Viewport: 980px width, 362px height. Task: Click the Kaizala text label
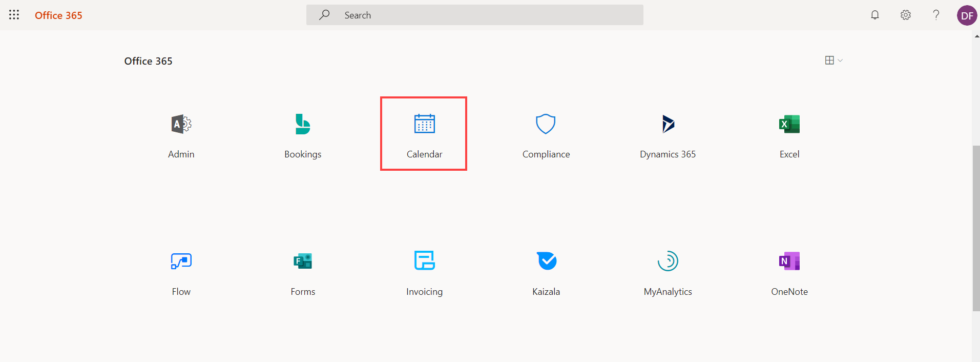click(x=546, y=292)
